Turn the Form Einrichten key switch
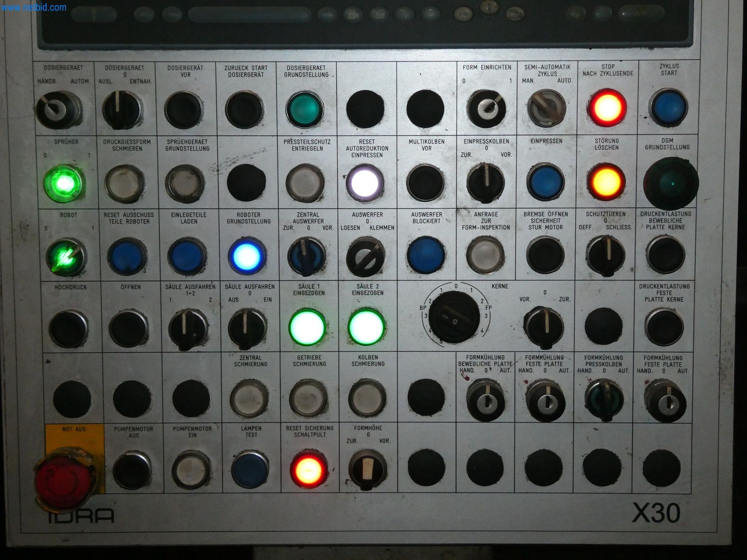 (486, 109)
